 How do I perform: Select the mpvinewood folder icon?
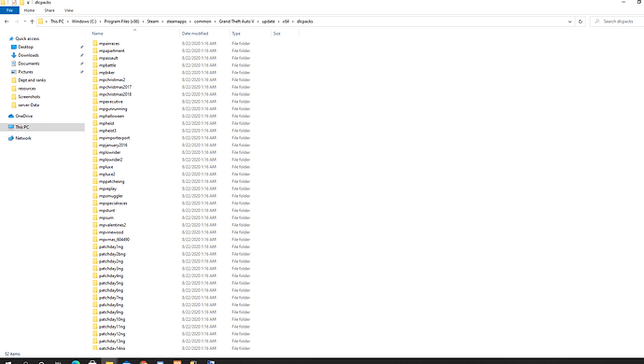click(x=95, y=232)
